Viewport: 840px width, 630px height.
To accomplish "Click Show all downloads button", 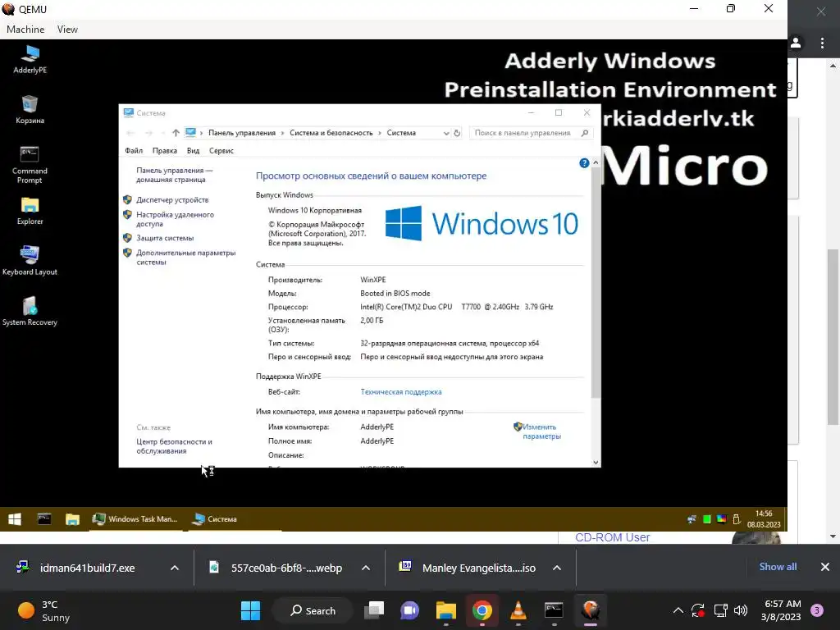I will pyautogui.click(x=778, y=567).
